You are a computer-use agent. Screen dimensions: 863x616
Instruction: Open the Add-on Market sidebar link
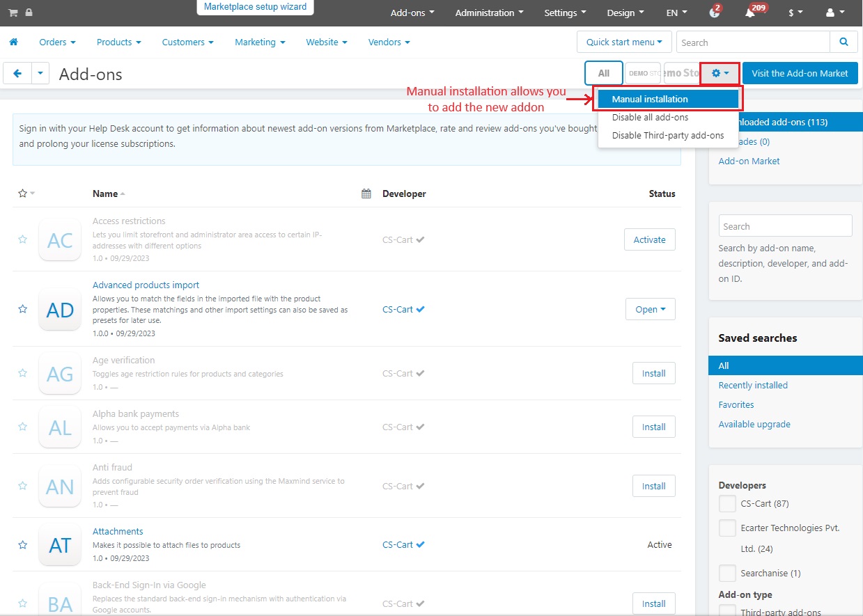click(x=749, y=161)
